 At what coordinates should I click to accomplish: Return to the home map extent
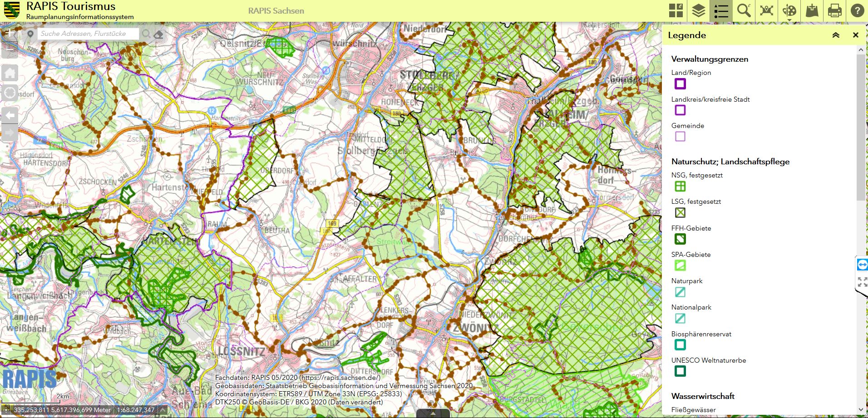pyautogui.click(x=10, y=73)
